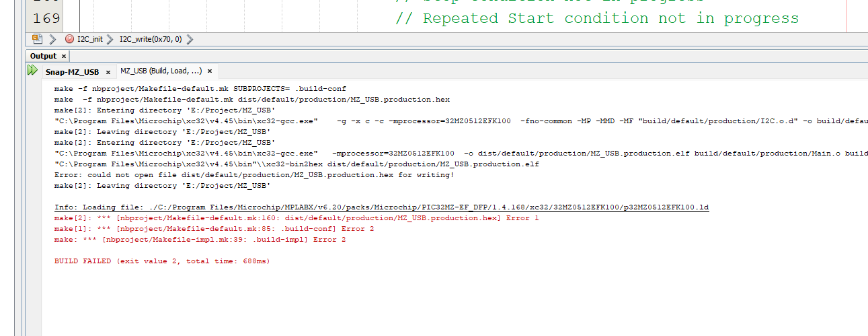
Task: Close the MZ_USB (Build, Load, ...) tab
Action: point(210,71)
